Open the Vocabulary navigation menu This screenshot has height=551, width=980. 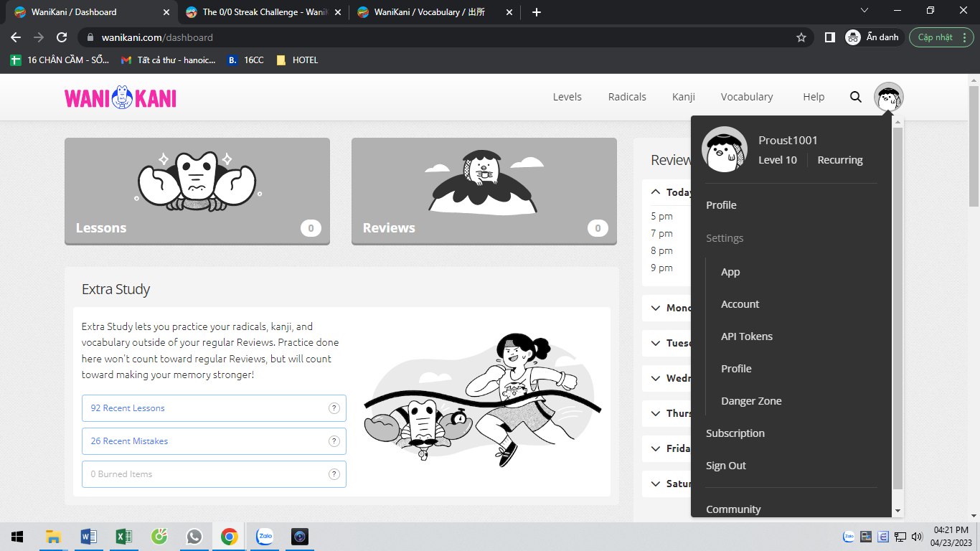pyautogui.click(x=747, y=97)
